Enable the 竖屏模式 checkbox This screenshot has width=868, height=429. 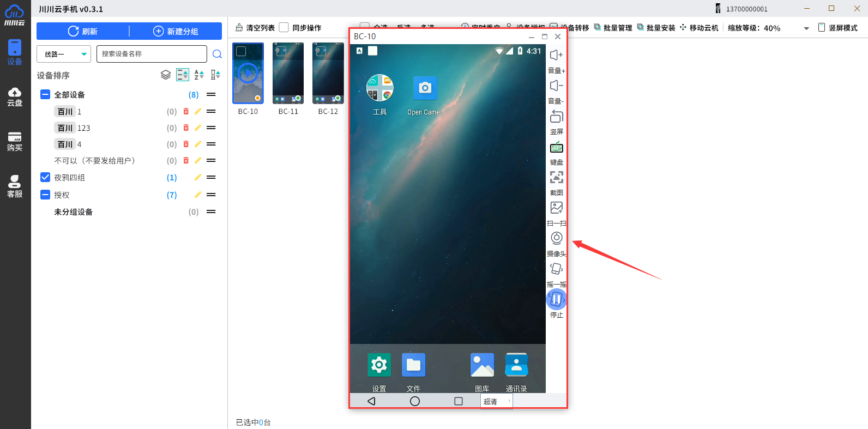[822, 27]
